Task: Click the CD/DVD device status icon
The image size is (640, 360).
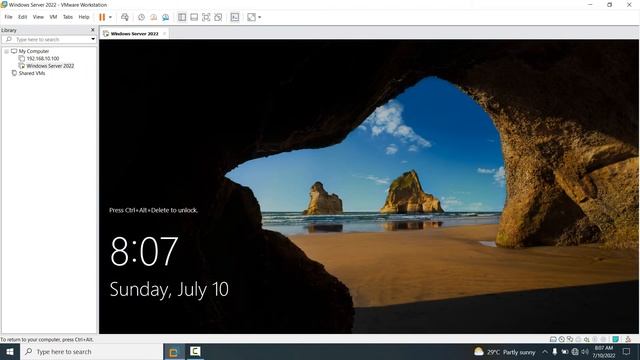Action: click(562, 339)
